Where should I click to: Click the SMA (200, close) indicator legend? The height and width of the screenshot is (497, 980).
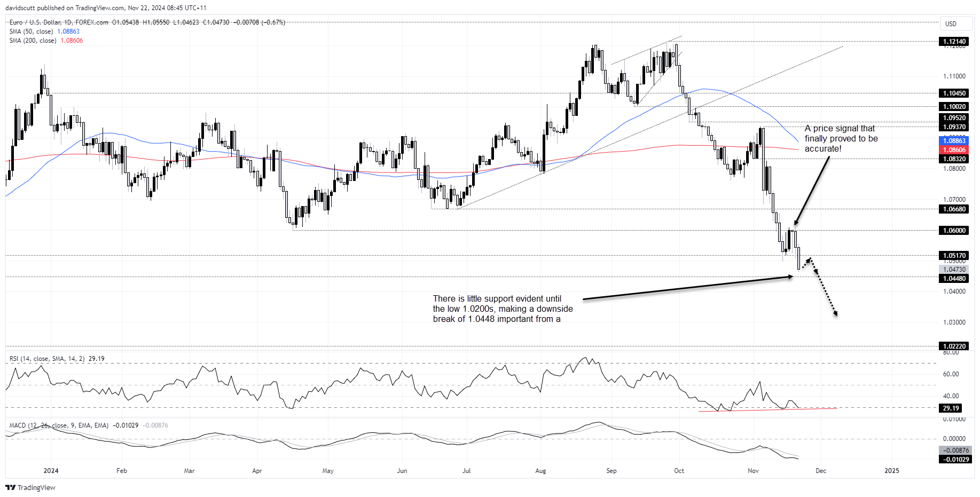(33, 41)
